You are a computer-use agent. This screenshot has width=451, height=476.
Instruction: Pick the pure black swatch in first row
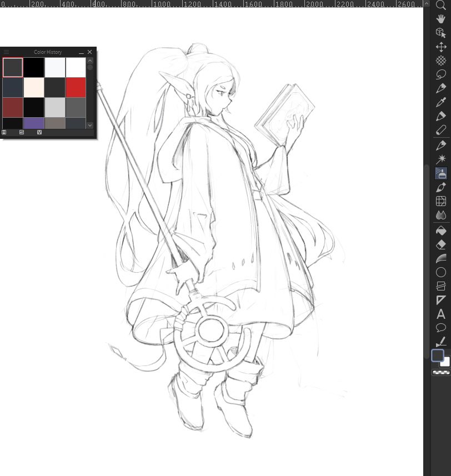[x=34, y=67]
